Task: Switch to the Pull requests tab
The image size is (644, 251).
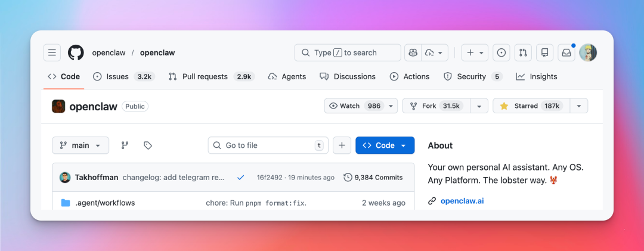Action: [x=212, y=76]
